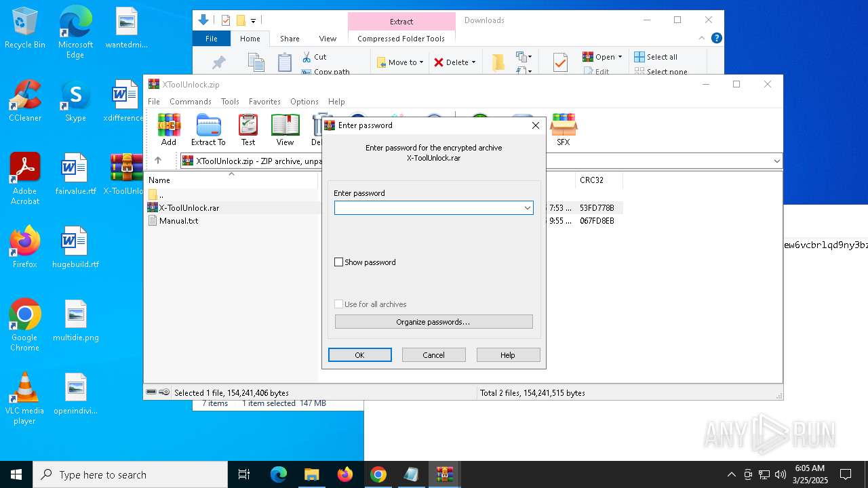Open the Delete dropdown arrow in Explorer
Image resolution: width=868 pixels, height=488 pixels.
(x=473, y=62)
